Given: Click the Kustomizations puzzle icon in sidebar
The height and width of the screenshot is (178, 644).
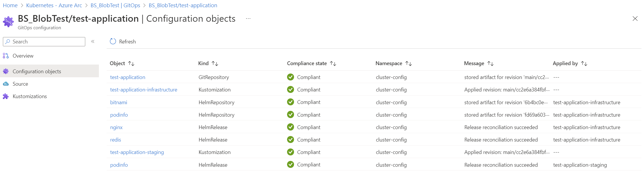Looking at the screenshot, I should point(6,96).
